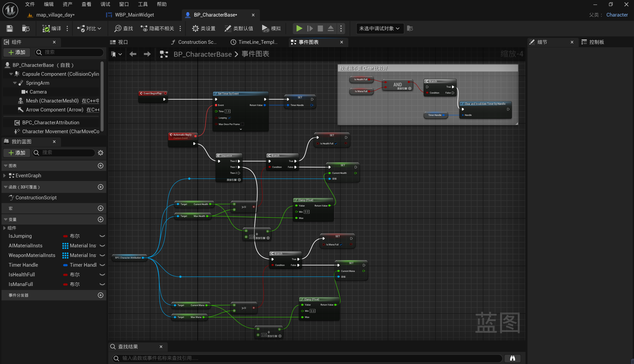This screenshot has width=634, height=364.
Task: Toggle visibility eye of IsJumping variable
Action: pyautogui.click(x=102, y=236)
